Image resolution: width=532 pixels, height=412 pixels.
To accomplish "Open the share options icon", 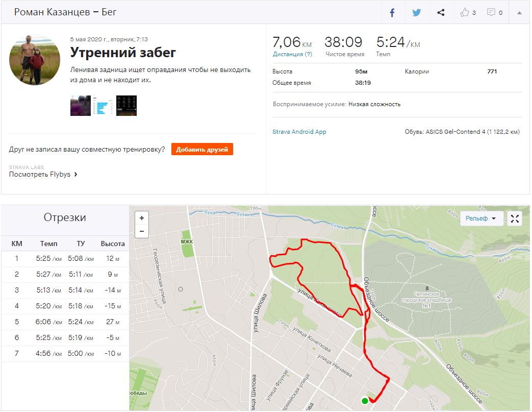I will [x=441, y=13].
